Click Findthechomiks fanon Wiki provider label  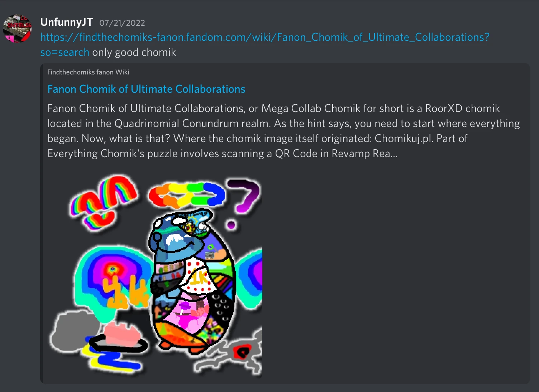click(x=88, y=72)
